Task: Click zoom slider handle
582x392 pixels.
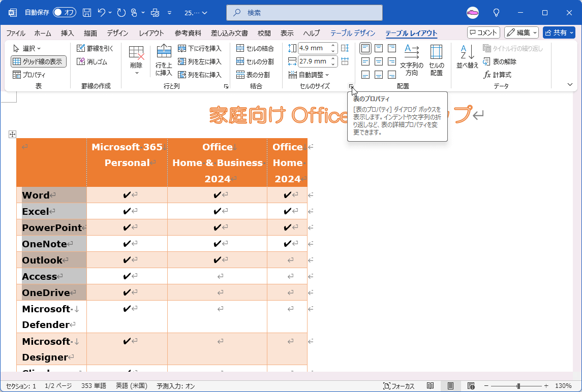Action: pos(518,386)
